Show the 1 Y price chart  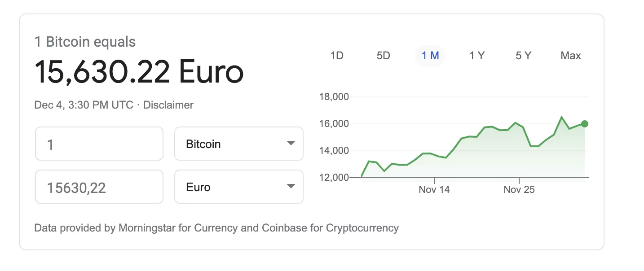(x=477, y=56)
